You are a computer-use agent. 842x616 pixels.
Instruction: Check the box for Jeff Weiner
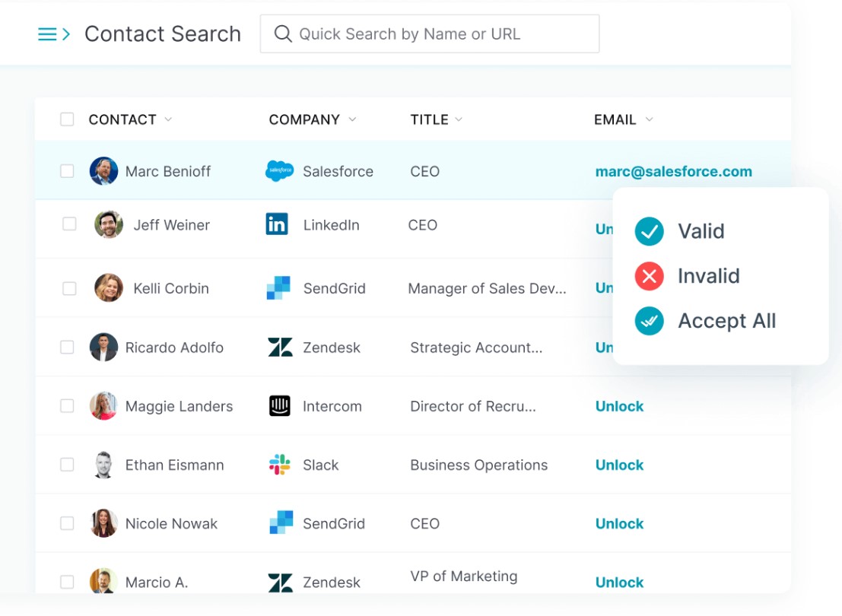click(x=69, y=224)
